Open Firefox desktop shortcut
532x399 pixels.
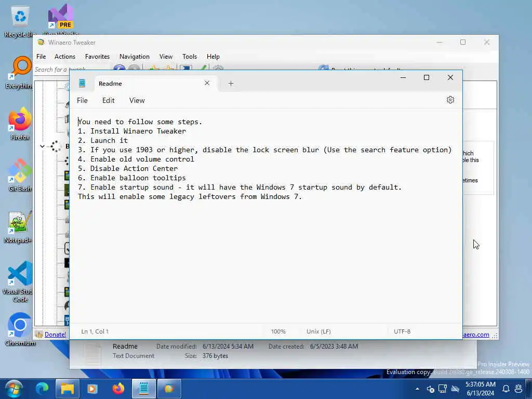point(20,124)
